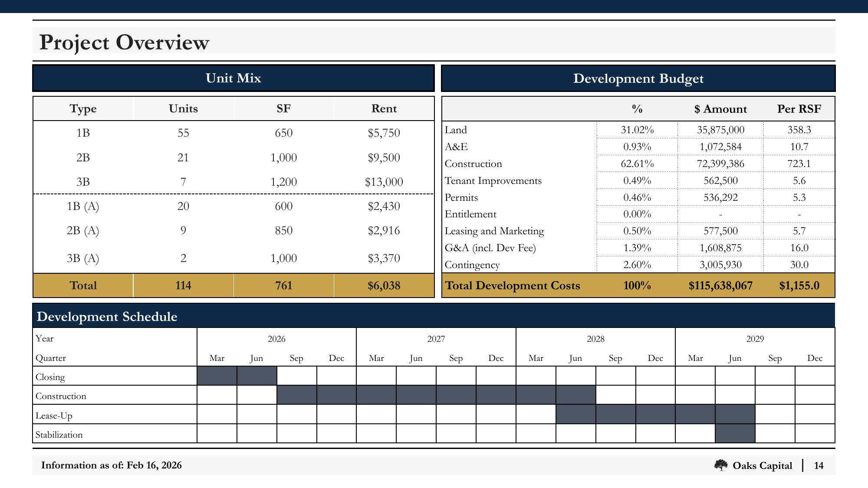Click the 3B rent value $13,000
Image resolution: width=868 pixels, height=488 pixels.
(384, 182)
